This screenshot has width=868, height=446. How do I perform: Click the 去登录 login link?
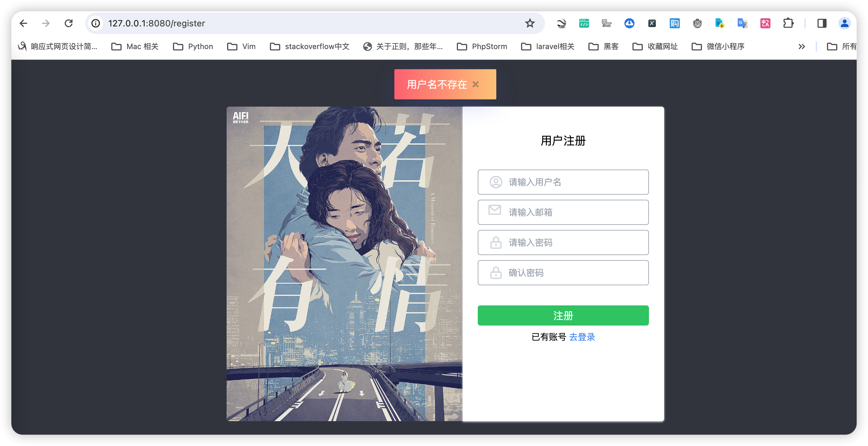[582, 337]
